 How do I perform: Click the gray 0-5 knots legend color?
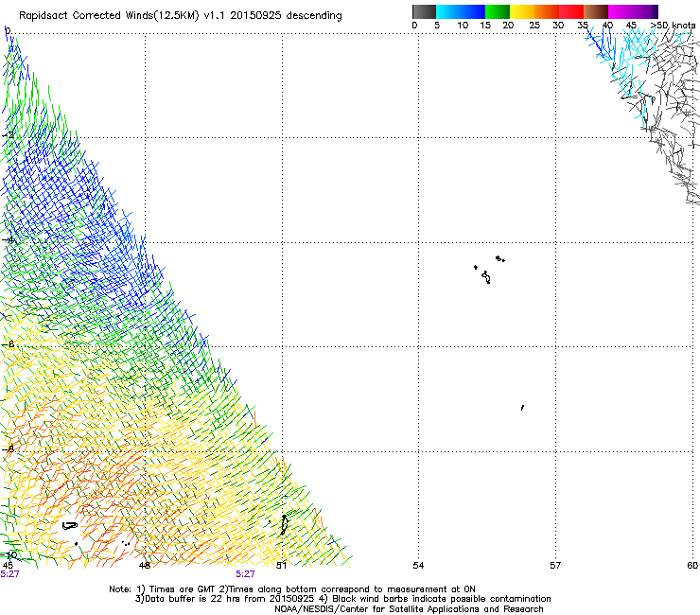tap(424, 11)
